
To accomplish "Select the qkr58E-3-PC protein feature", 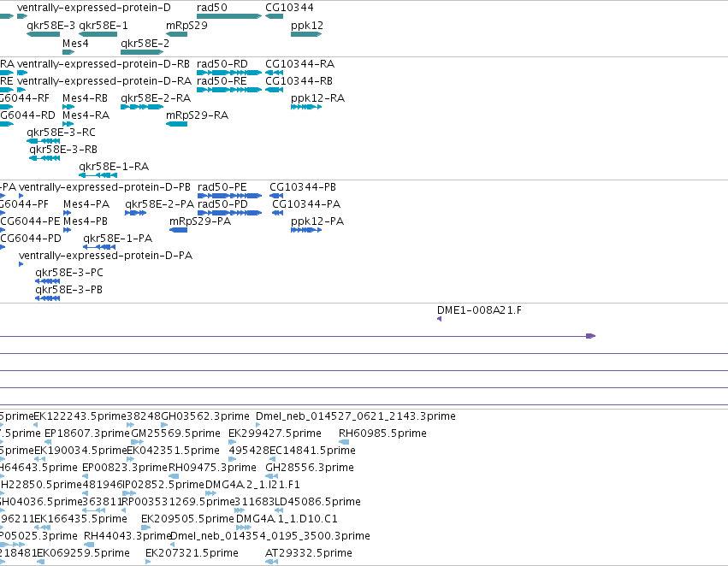I will pos(47,281).
